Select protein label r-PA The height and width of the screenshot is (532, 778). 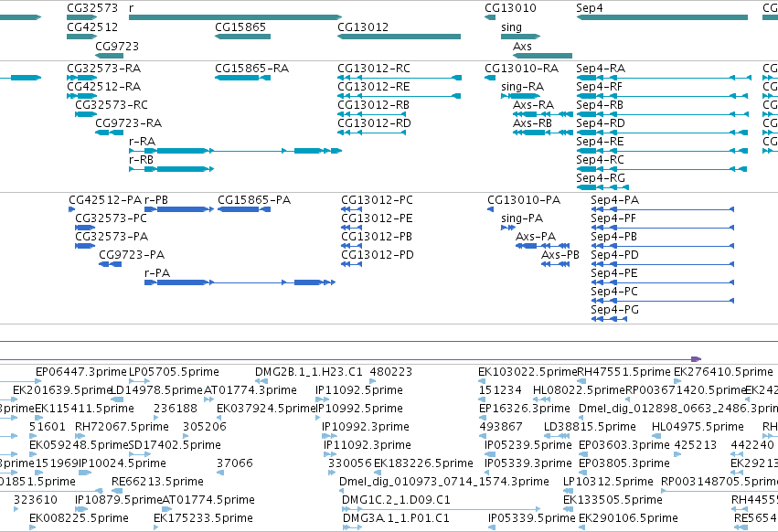click(x=157, y=273)
